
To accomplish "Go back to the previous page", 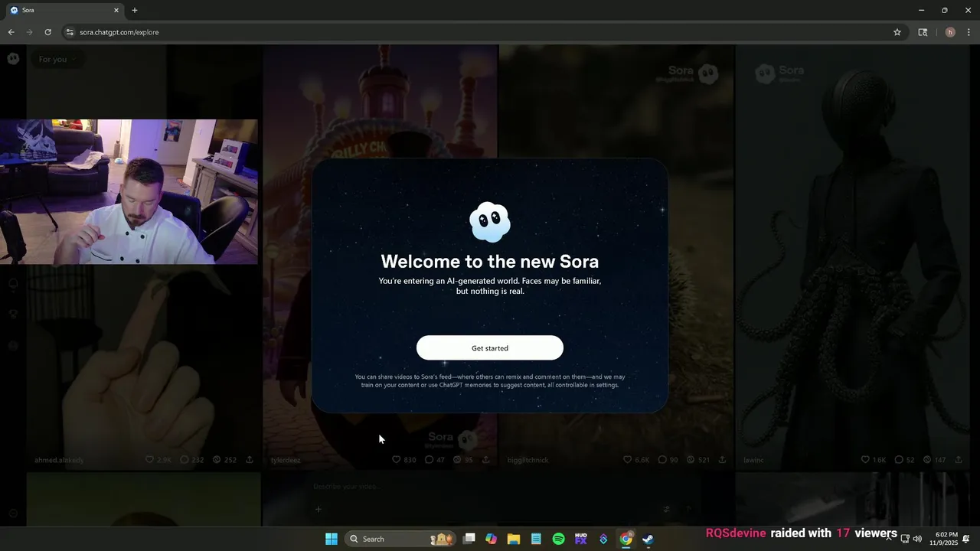I will click(11, 32).
